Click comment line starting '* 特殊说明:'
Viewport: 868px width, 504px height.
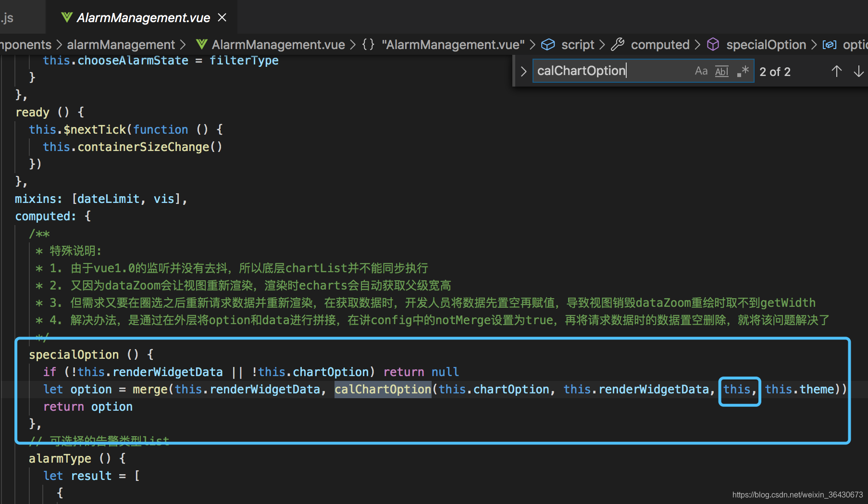click(69, 251)
